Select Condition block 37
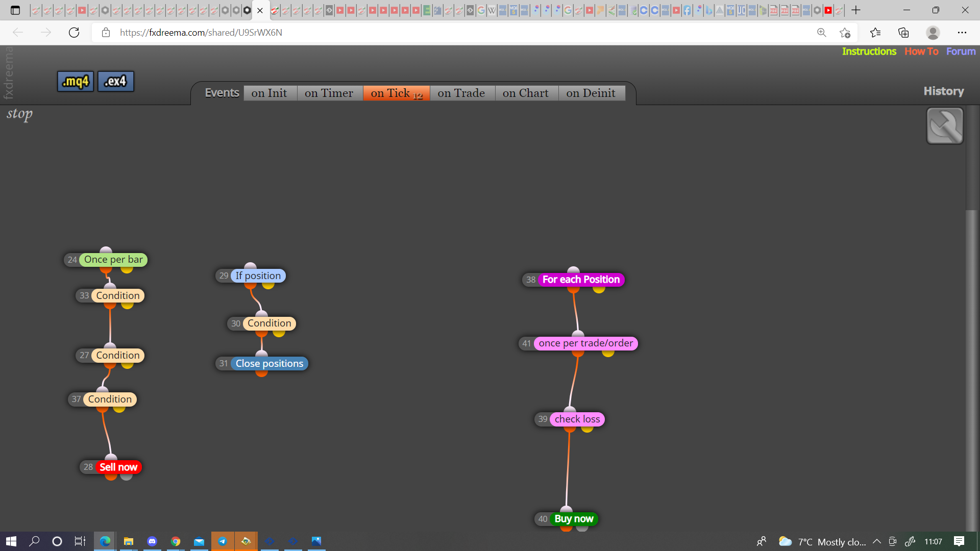Image resolution: width=980 pixels, height=551 pixels. [x=110, y=399]
